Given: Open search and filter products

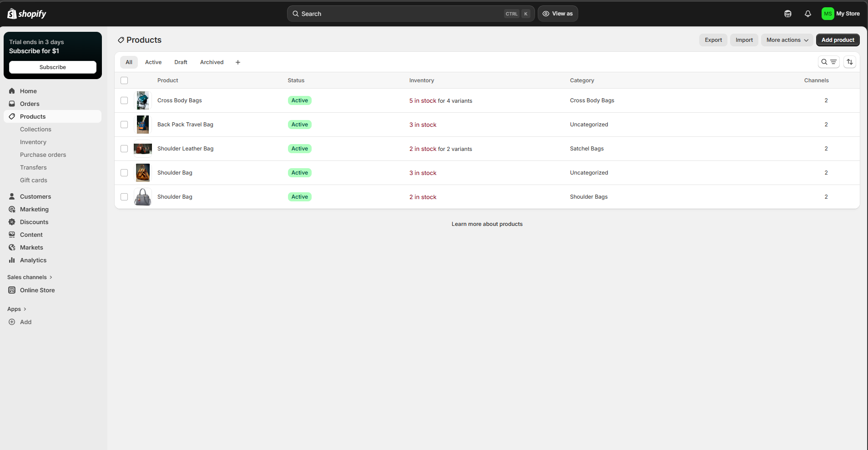Looking at the screenshot, I should click(x=829, y=62).
